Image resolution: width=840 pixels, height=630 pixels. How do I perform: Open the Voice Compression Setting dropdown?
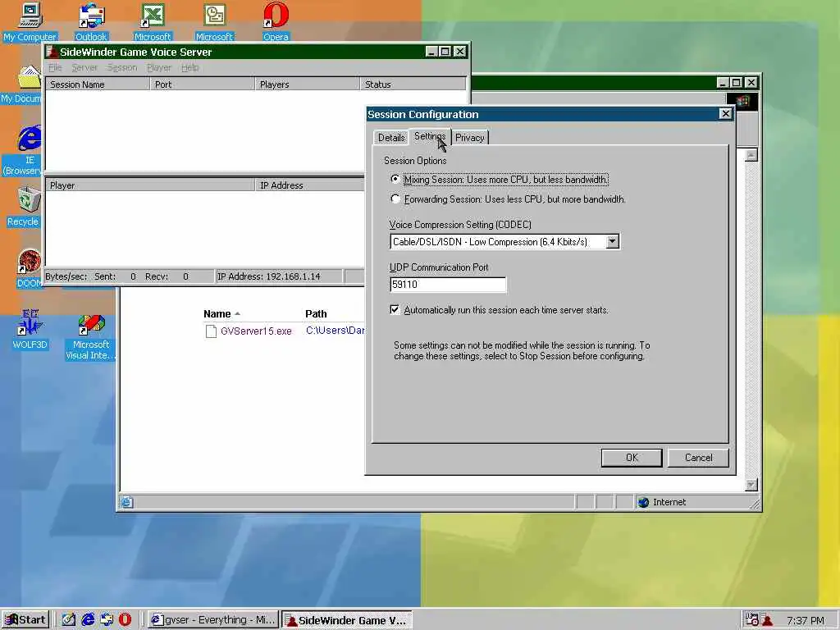pyautogui.click(x=612, y=242)
